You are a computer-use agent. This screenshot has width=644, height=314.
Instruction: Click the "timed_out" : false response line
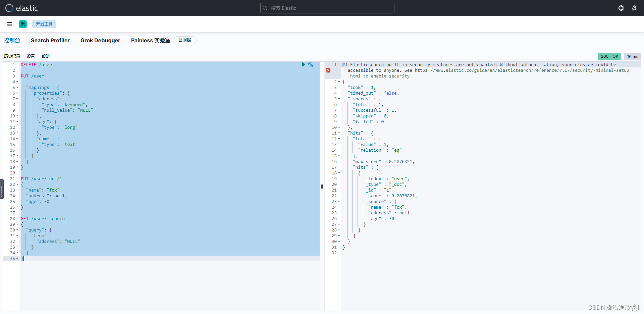(x=373, y=93)
